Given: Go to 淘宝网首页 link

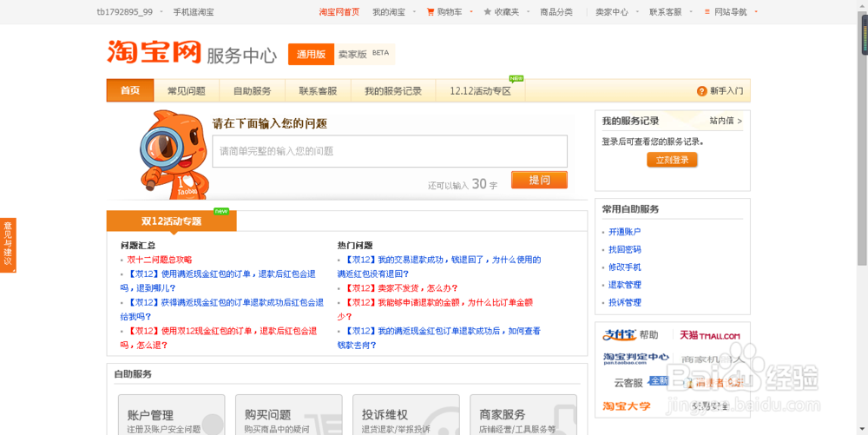Looking at the screenshot, I should click(x=339, y=11).
